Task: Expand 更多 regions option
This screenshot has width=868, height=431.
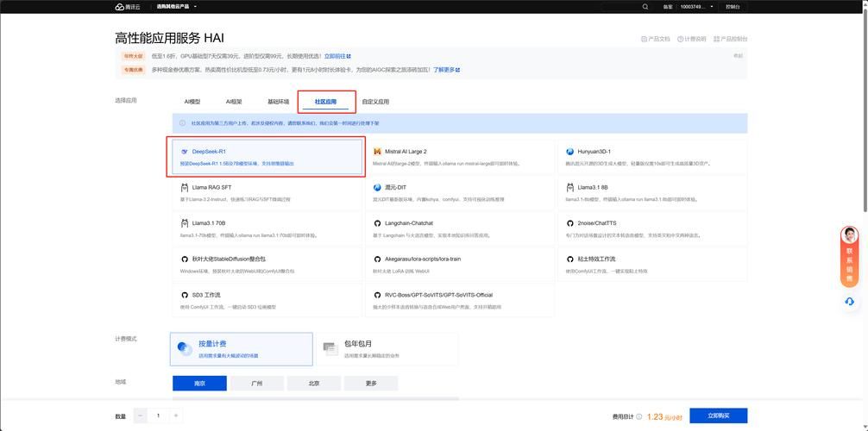Action: click(370, 384)
